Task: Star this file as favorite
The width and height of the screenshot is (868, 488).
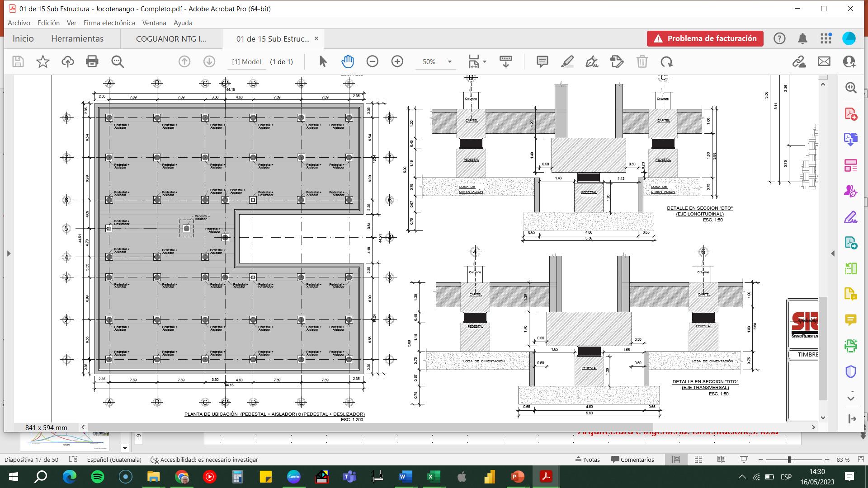Action: (43, 61)
